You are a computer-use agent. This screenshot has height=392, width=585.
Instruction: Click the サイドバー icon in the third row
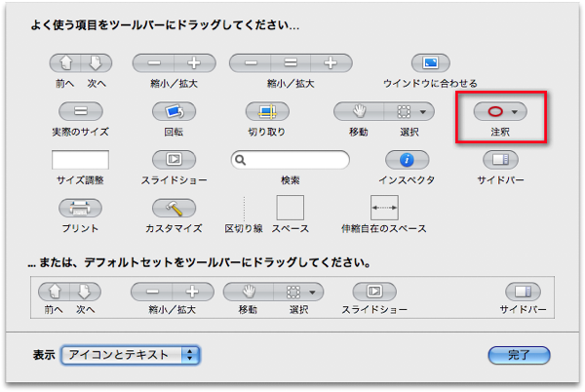point(500,159)
